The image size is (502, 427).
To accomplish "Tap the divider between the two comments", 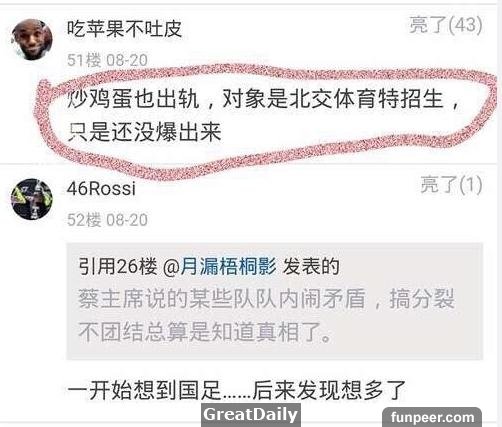I will pos(251,165).
